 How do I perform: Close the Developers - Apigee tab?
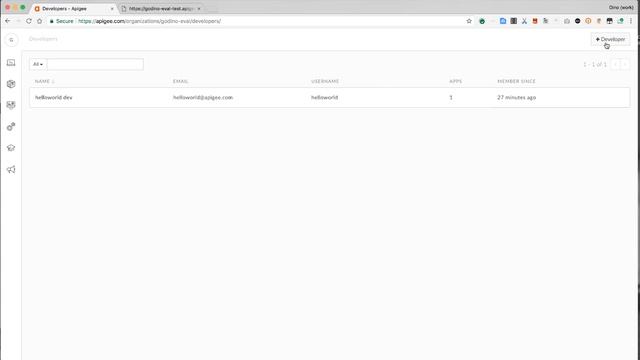(112, 9)
